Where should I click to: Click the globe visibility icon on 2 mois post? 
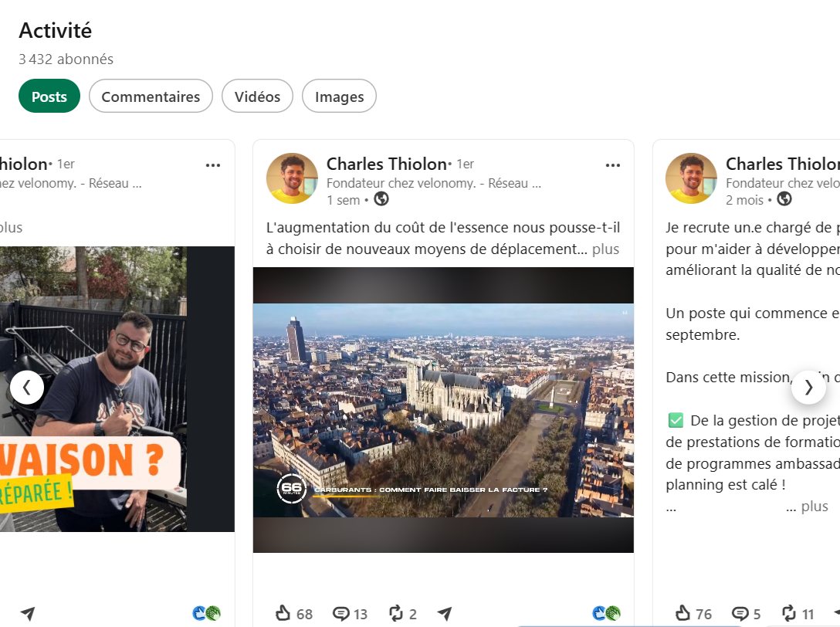pos(784,198)
